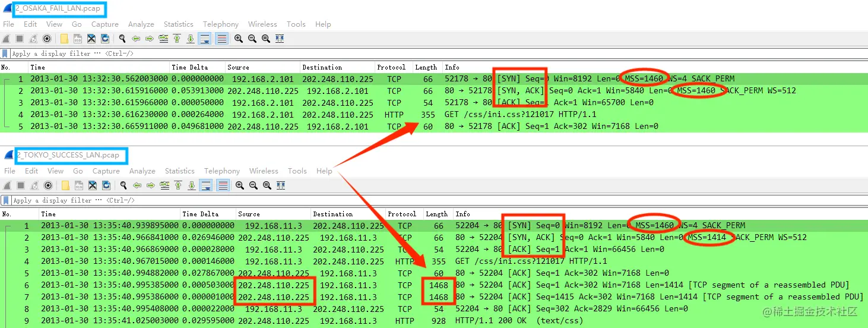868x328 pixels.
Task: Open Capture menu in TOKYO_SUCCESS_LAN window
Action: pos(106,171)
